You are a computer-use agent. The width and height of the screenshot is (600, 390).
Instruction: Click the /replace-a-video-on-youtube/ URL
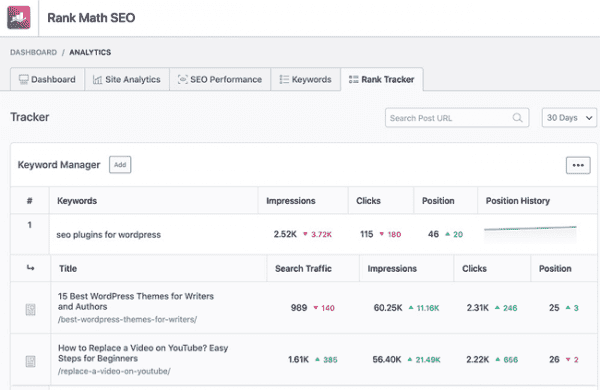coord(114,371)
